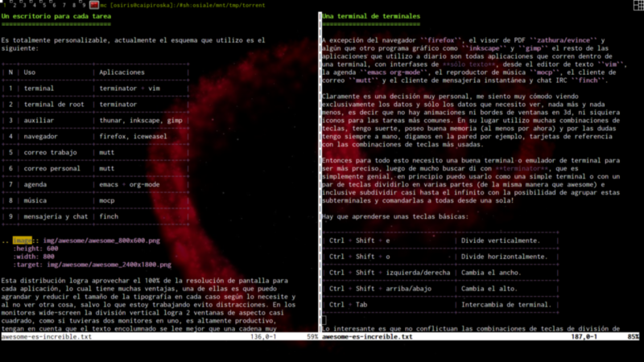Click the 'Intercambia de terminal.' cell
This screenshot has height=362, width=644.
point(506,305)
